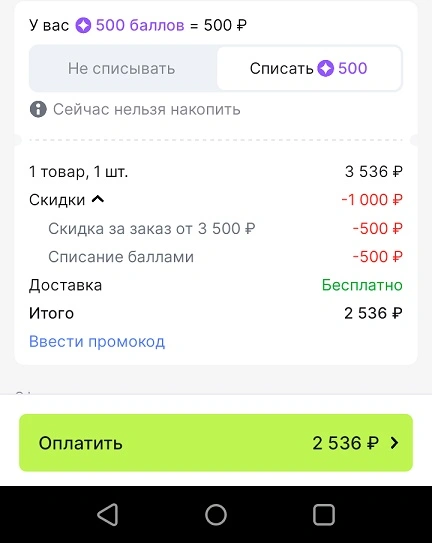
Task: Tap the total discount amount '-1 000 ₽'
Action: (x=372, y=200)
